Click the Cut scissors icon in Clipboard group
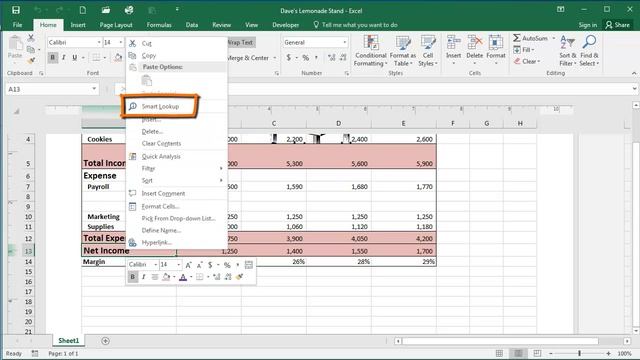The image size is (640, 360). tap(31, 38)
